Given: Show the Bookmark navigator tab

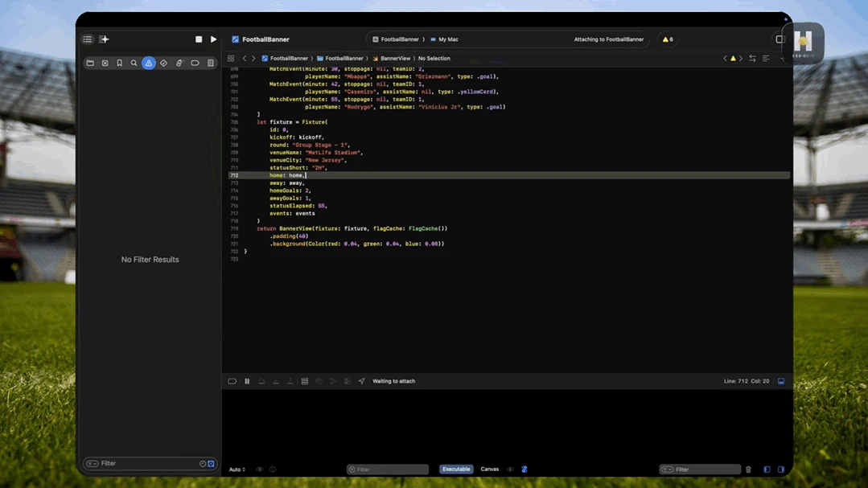Looking at the screenshot, I should coord(119,63).
